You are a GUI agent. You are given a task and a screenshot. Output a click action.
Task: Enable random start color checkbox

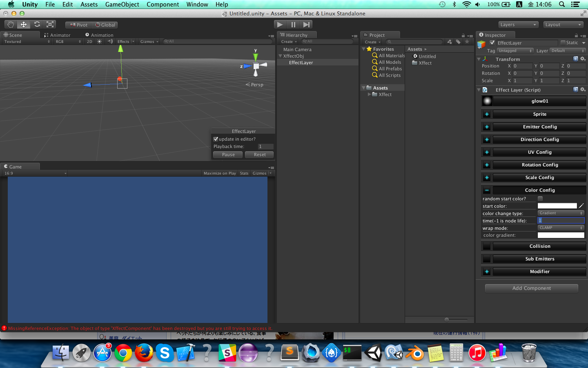click(540, 198)
